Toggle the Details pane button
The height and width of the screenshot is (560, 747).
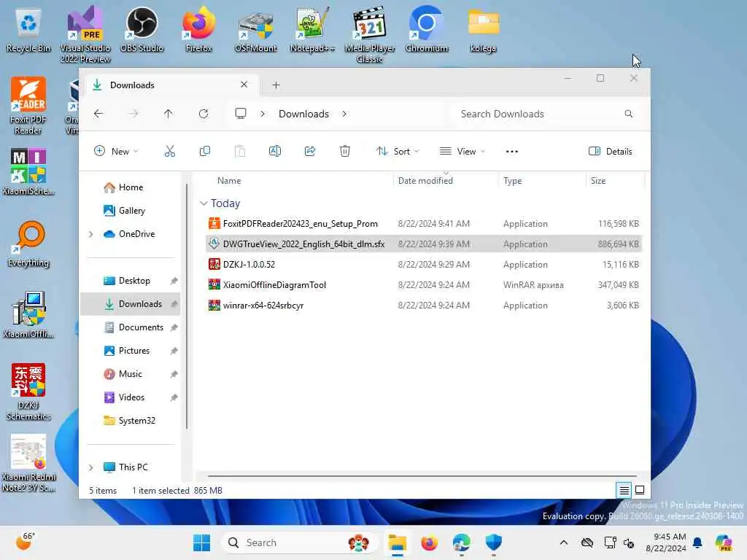[611, 152]
